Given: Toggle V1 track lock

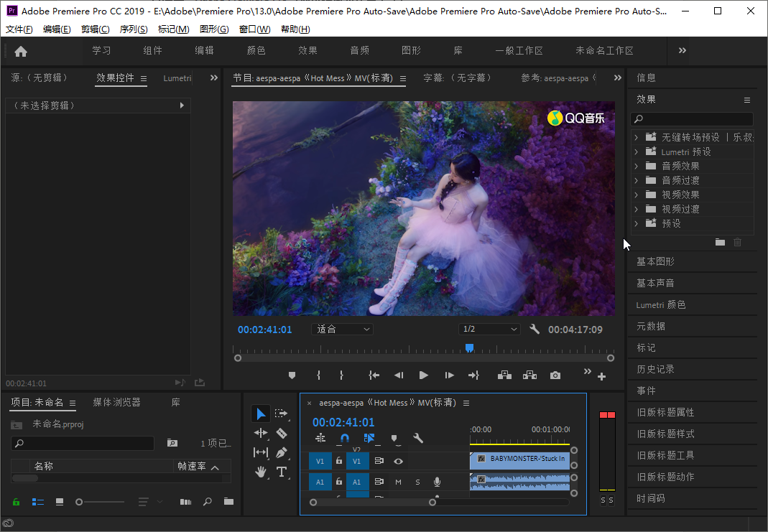Looking at the screenshot, I should coord(339,460).
